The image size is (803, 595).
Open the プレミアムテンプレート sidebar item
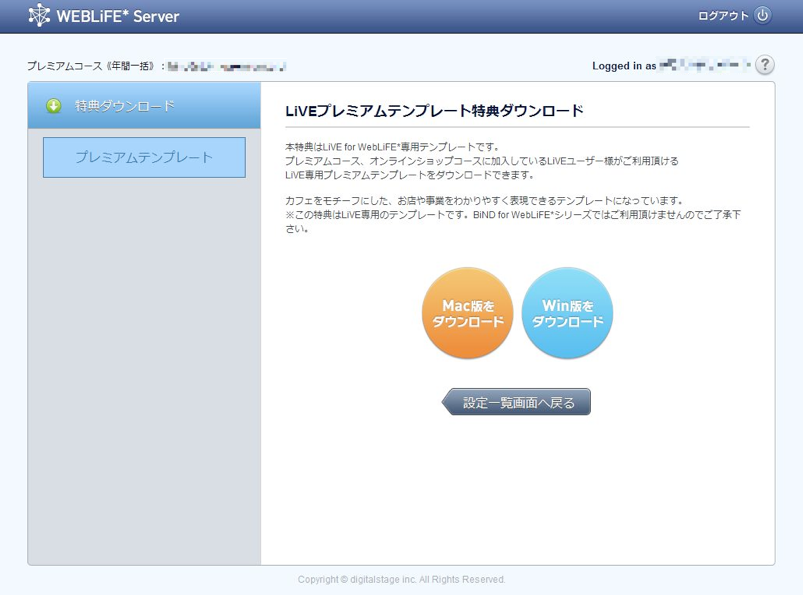coord(144,157)
